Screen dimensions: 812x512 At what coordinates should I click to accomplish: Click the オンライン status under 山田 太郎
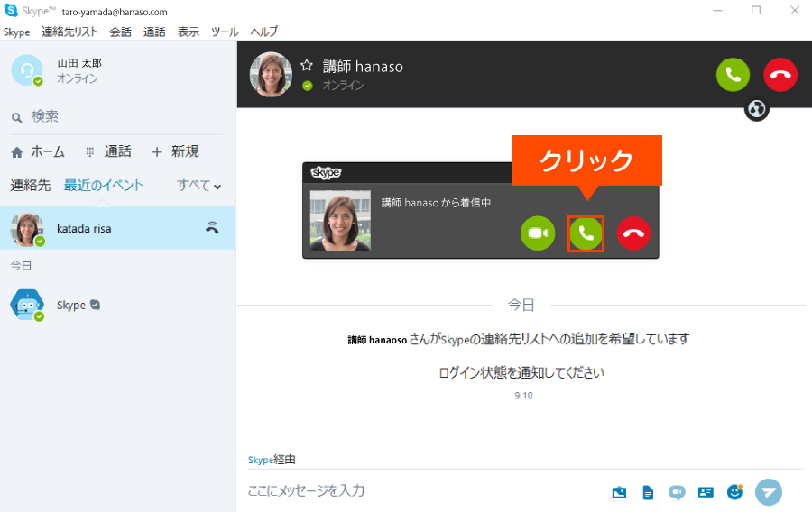click(x=78, y=78)
